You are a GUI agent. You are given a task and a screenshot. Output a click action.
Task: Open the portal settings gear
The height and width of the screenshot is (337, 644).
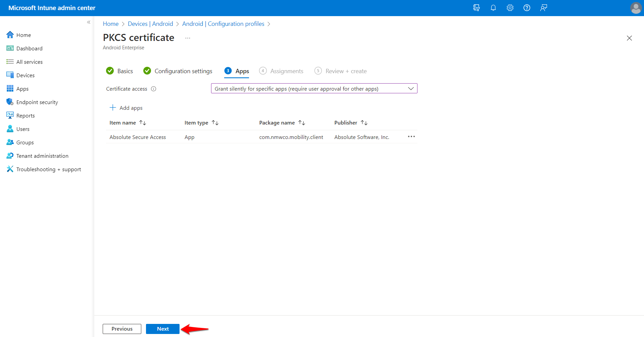(510, 8)
